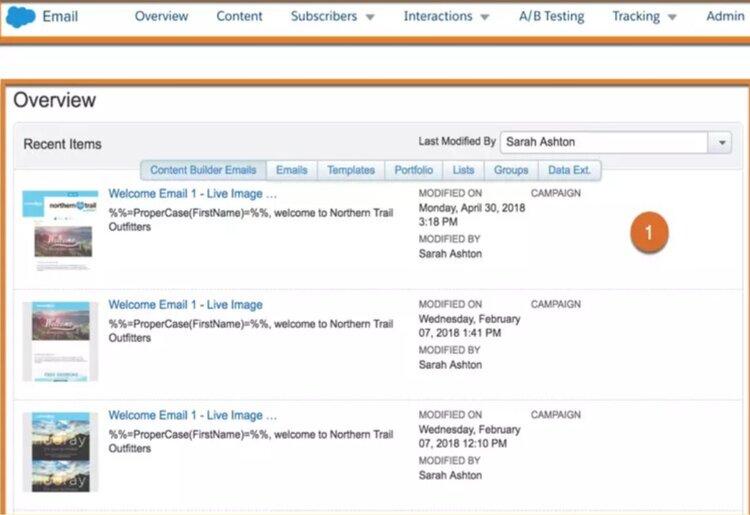
Task: Switch to the Emails tab
Action: tap(292, 170)
